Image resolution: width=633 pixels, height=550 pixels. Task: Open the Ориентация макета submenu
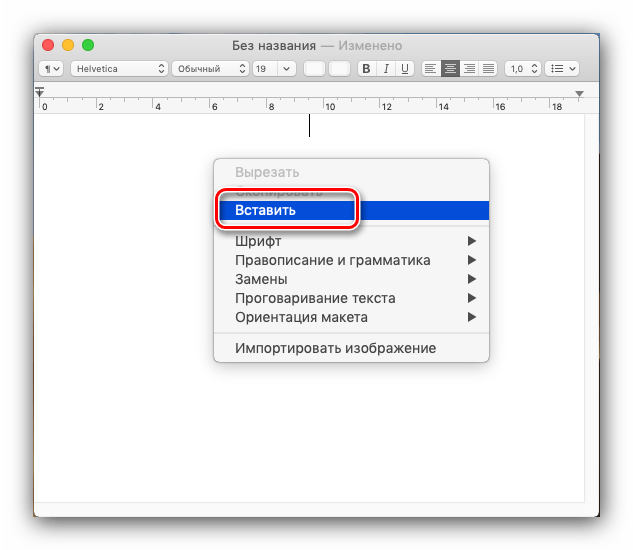click(x=351, y=317)
